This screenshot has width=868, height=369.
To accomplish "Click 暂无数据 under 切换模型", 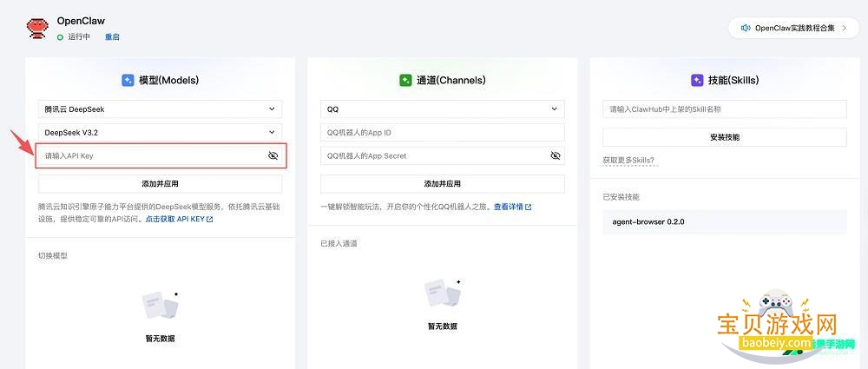I will [160, 339].
